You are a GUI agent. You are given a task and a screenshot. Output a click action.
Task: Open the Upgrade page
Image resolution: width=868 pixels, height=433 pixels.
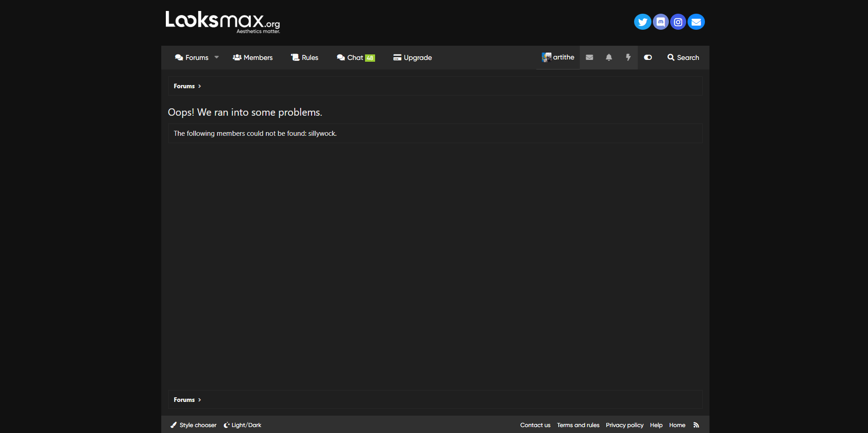pyautogui.click(x=413, y=58)
